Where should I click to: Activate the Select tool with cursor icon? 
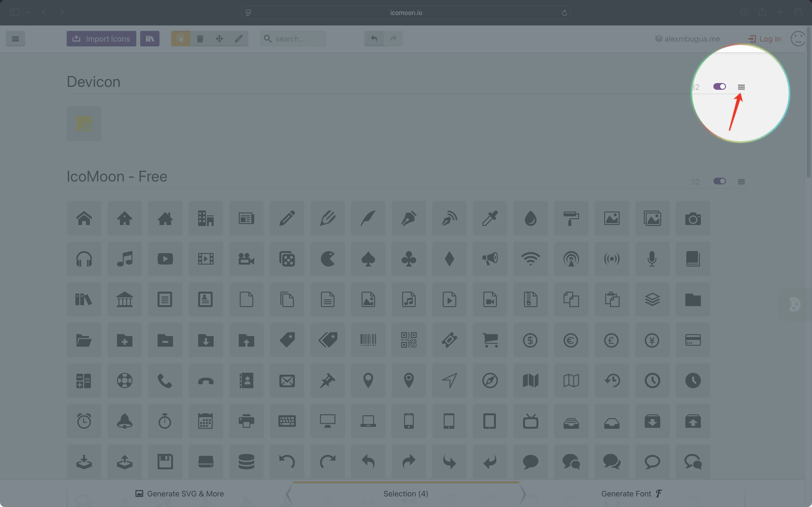pos(180,39)
